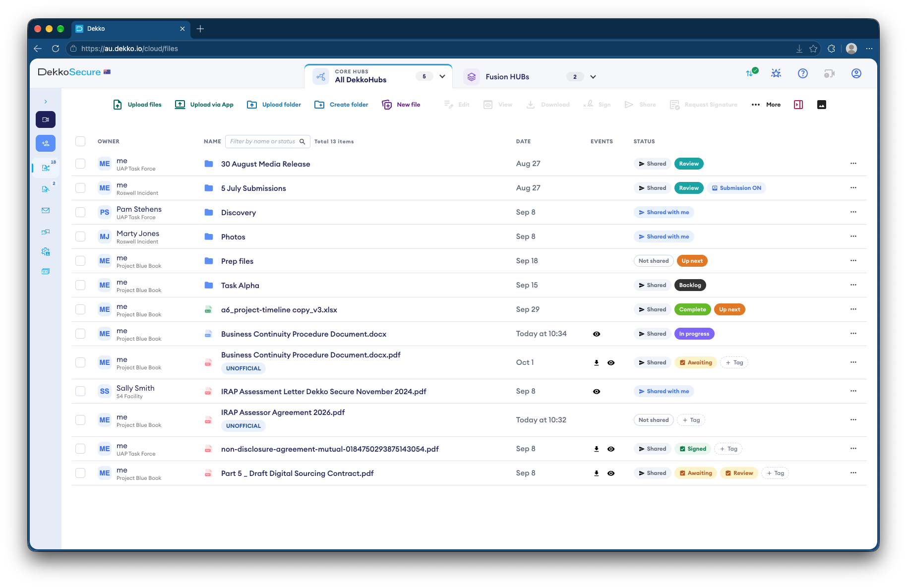907x588 pixels.
Task: Click the Up next tag on Prep files
Action: [692, 261]
